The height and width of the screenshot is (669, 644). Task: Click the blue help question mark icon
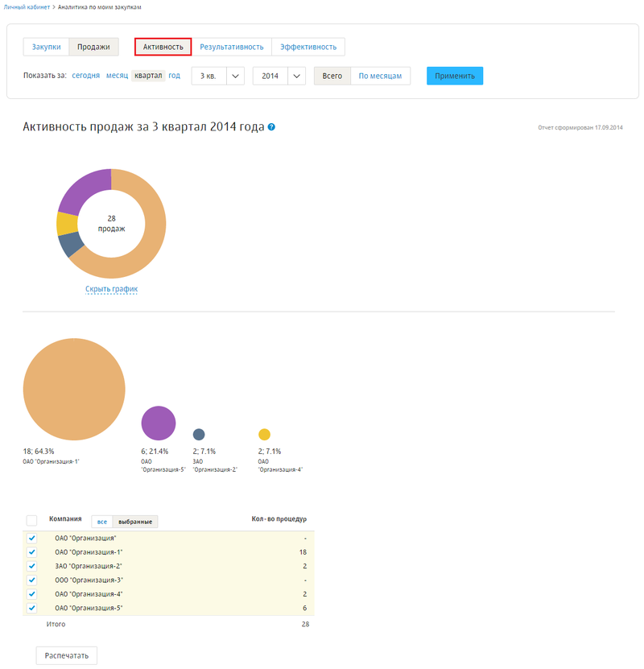point(271,127)
